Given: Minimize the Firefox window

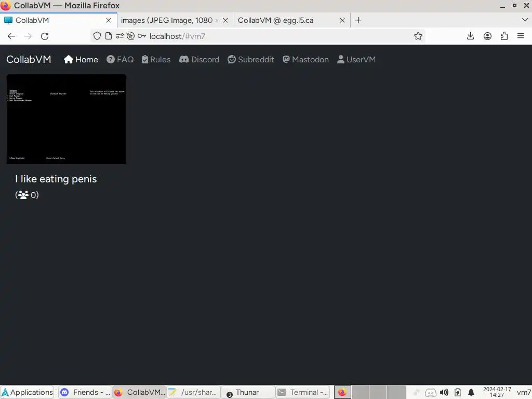Looking at the screenshot, I should coord(502,6).
